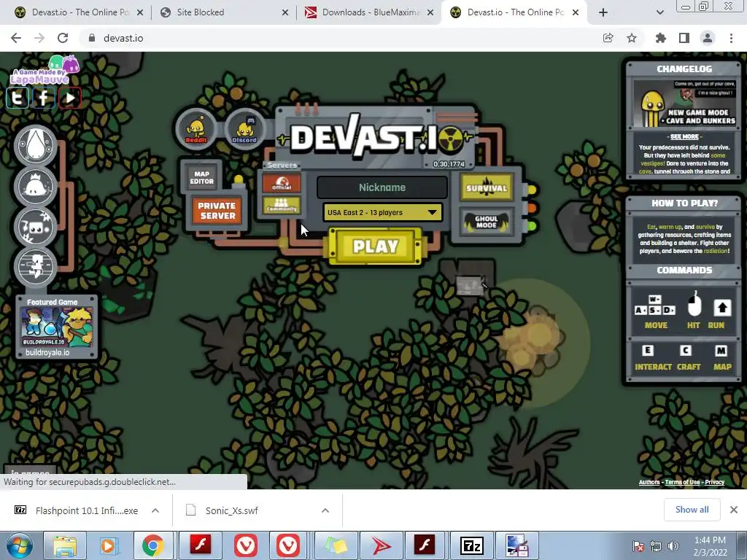Open the buildroyale.io featured game thumbnail
The image size is (747, 560).
pyautogui.click(x=57, y=327)
